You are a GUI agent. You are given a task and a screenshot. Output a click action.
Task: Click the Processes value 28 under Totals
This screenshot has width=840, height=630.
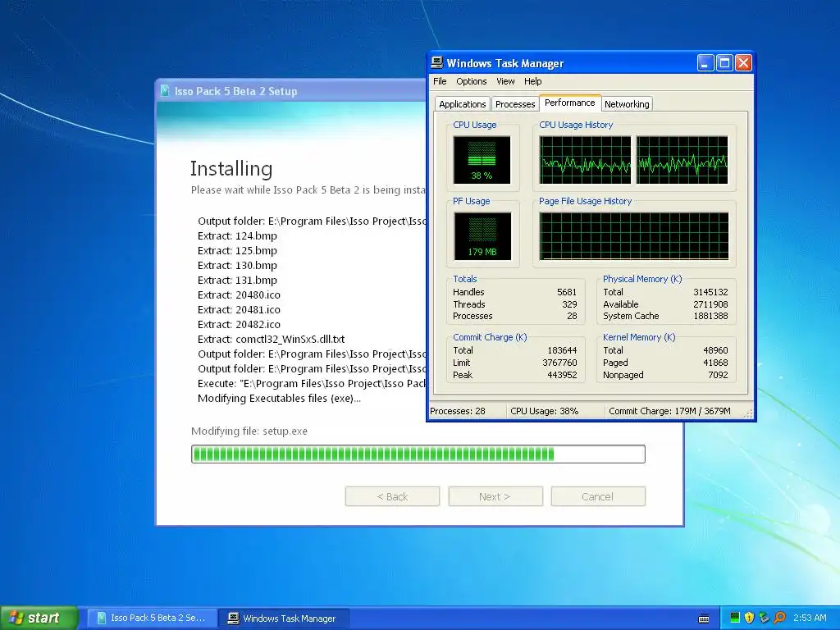tap(572, 316)
